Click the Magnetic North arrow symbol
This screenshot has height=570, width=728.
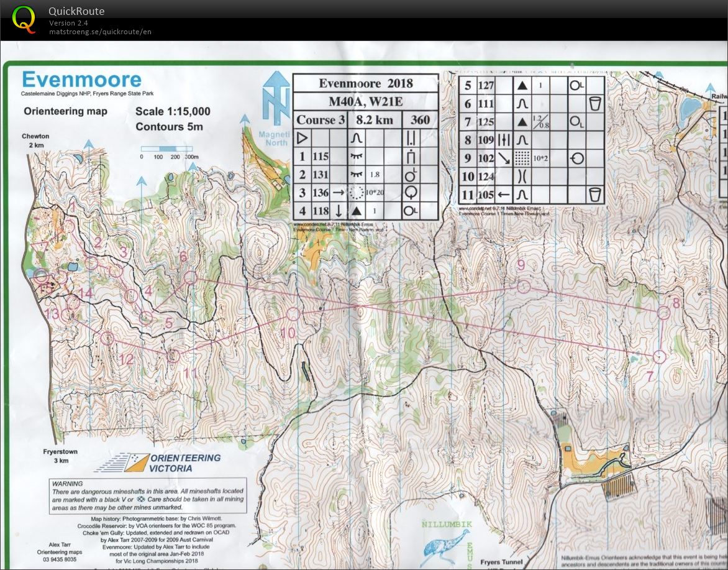275,98
